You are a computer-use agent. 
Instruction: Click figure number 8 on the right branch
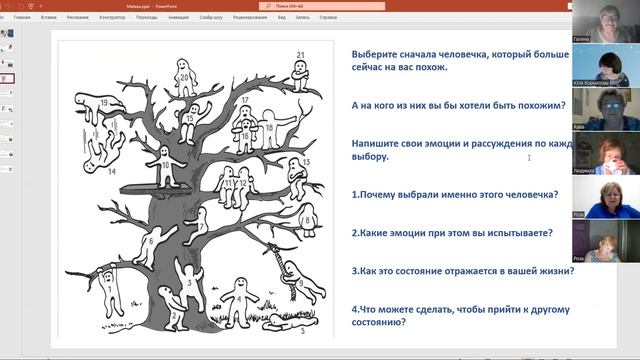point(308,220)
